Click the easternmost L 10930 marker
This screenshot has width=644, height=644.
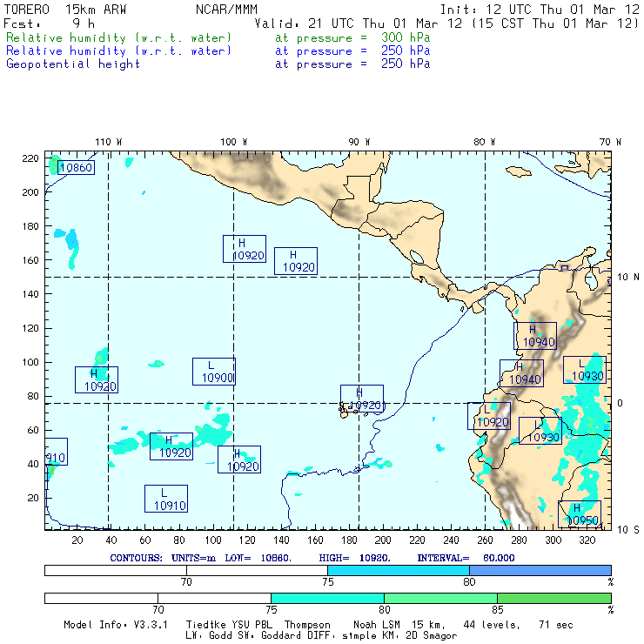click(585, 370)
